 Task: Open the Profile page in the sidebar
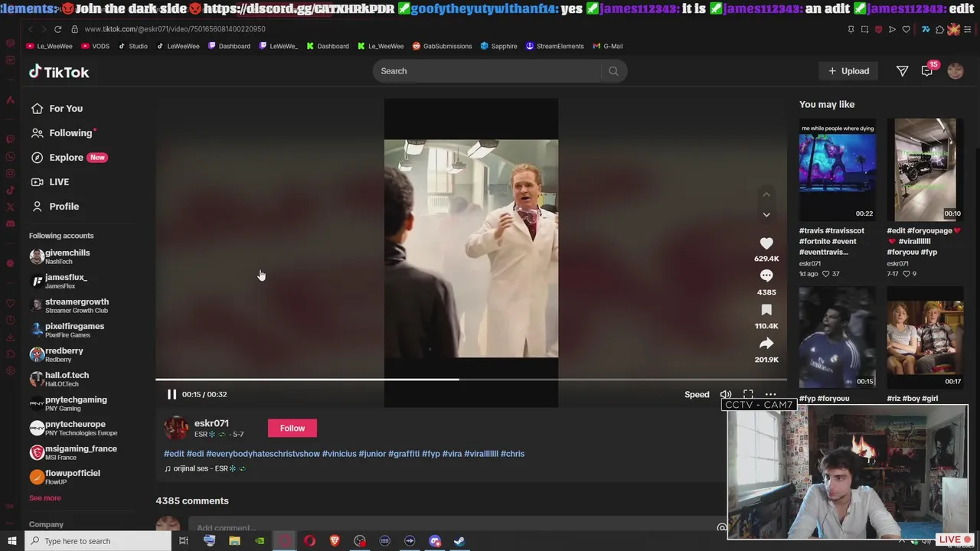(54, 207)
